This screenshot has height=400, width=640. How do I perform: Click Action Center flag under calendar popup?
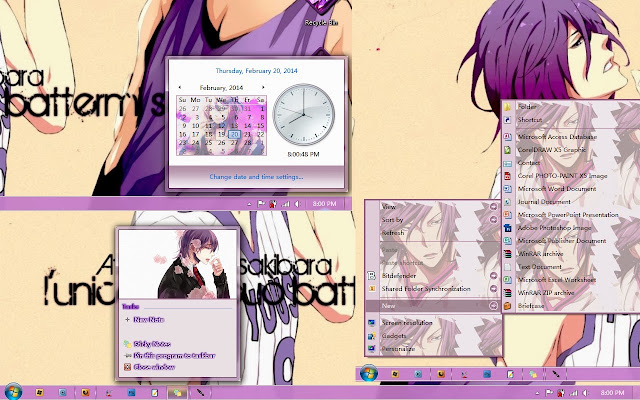pyautogui.click(x=261, y=204)
